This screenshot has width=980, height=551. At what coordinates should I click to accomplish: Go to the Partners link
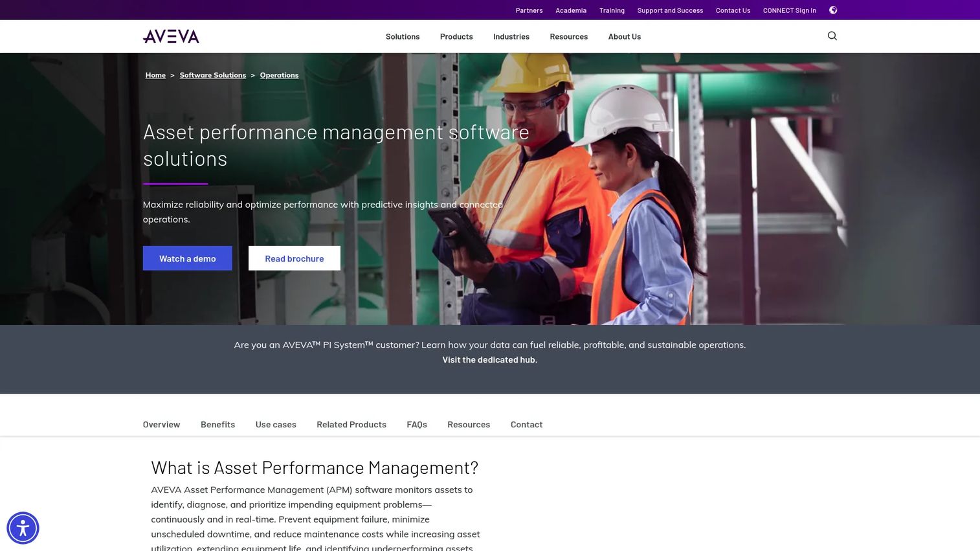pos(529,10)
